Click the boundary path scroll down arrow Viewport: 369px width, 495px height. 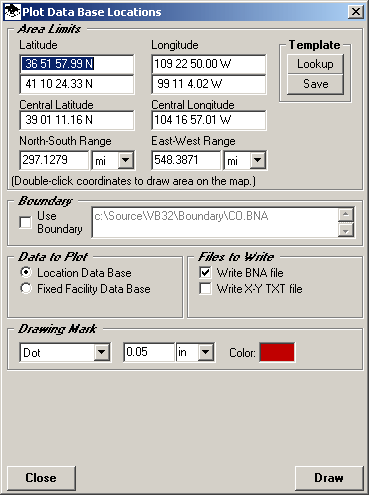346,230
